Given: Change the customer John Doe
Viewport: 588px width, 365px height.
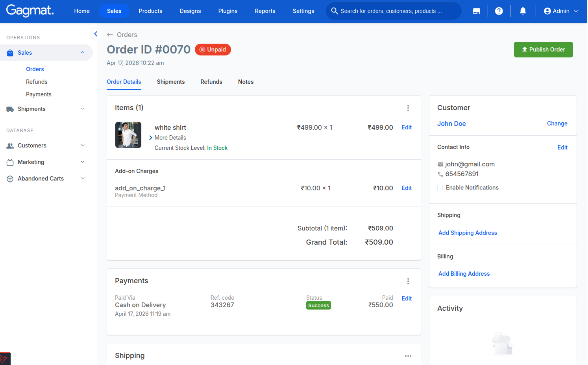Looking at the screenshot, I should pos(557,124).
